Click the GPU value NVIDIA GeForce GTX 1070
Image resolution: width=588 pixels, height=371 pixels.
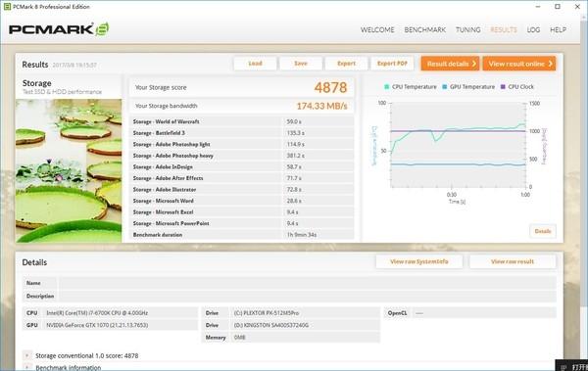pos(97,325)
